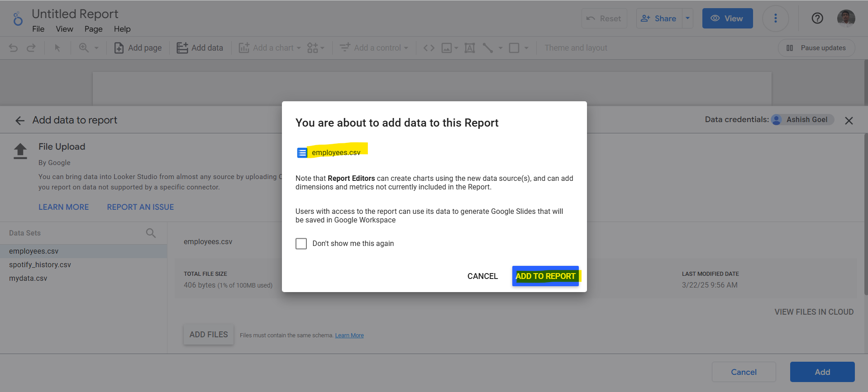Select the embed URL code icon
Screen dimensions: 868x392
(x=429, y=48)
